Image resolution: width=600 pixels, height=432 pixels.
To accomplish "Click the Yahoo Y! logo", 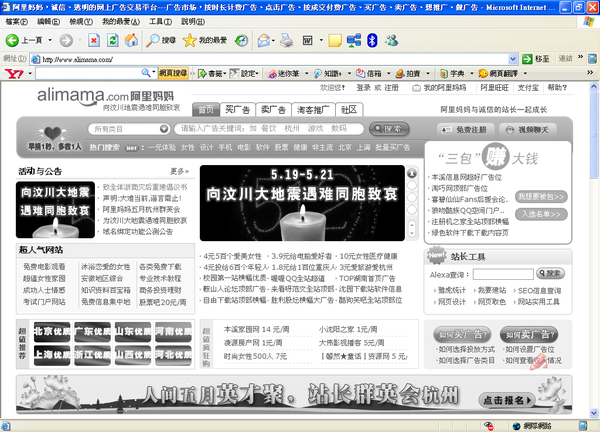I will [14, 73].
